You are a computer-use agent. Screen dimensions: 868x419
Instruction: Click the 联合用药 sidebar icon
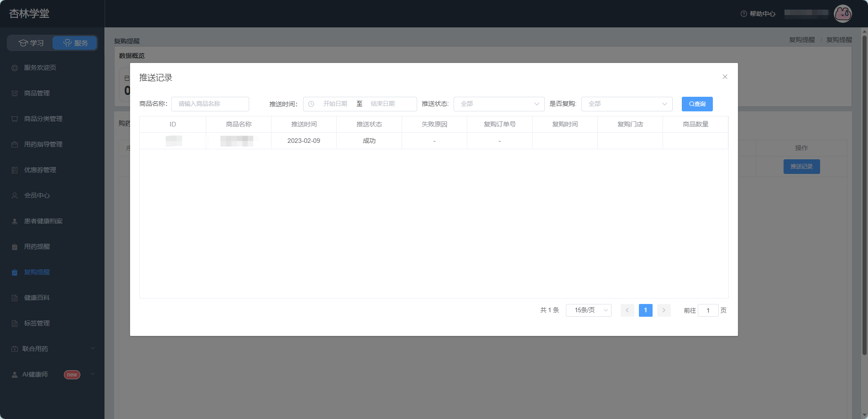click(15, 349)
